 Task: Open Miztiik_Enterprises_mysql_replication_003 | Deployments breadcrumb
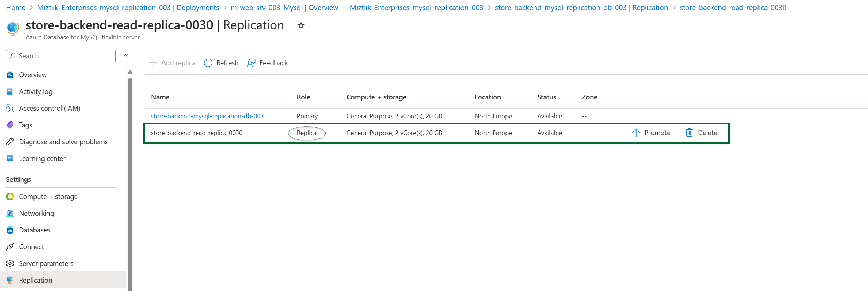[128, 8]
